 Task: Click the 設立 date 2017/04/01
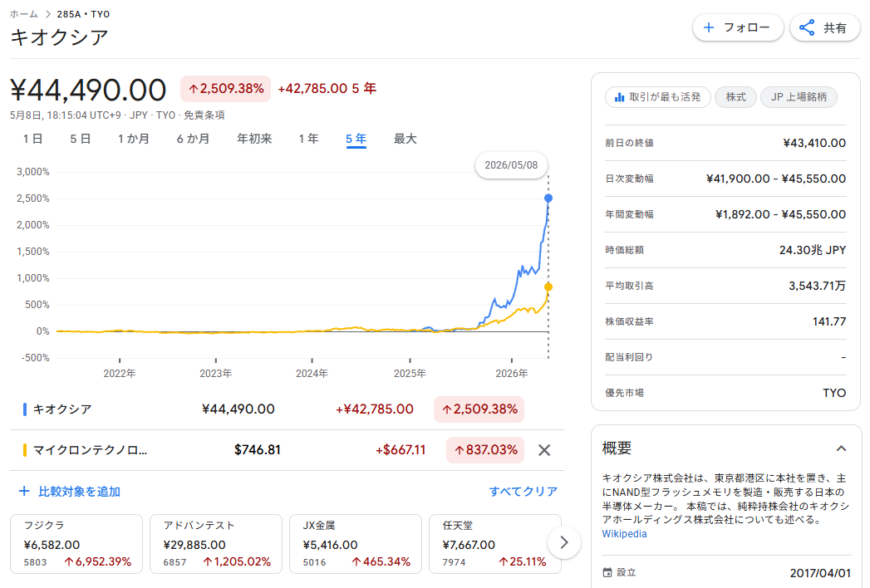820,573
